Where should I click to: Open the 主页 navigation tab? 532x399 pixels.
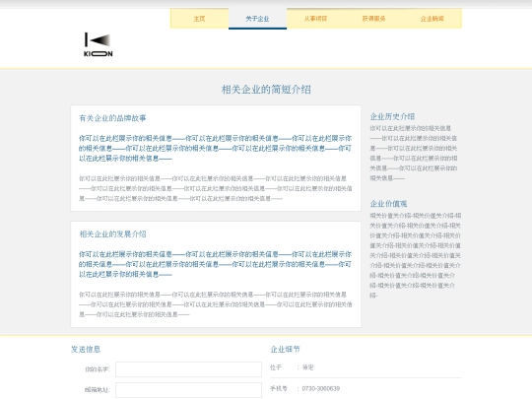click(199, 19)
